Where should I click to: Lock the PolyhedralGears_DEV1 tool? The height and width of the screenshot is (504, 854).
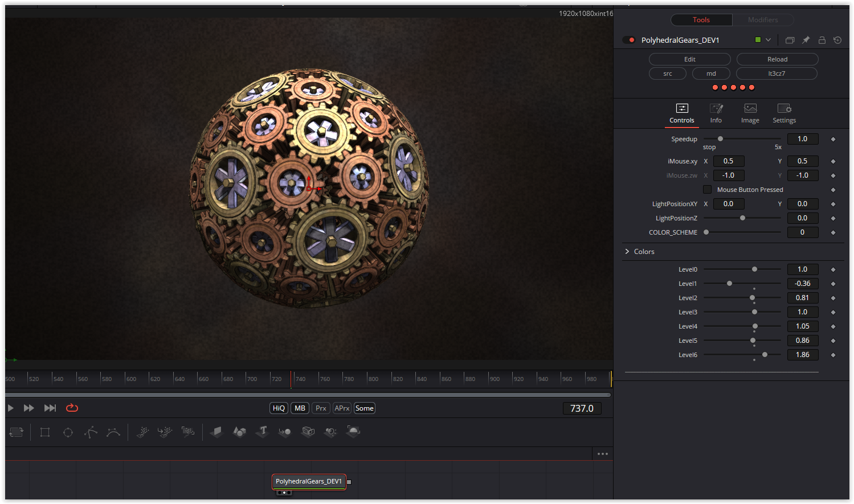click(x=822, y=40)
